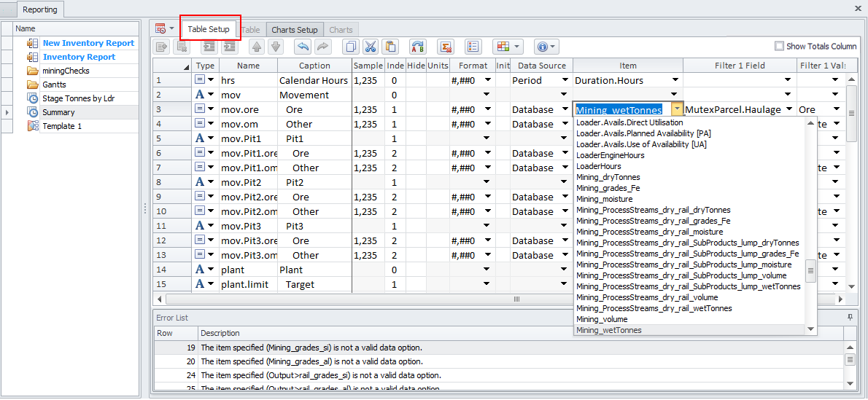This screenshot has width=868, height=400.
Task: Switch to the Charts Setup tab
Action: [295, 30]
